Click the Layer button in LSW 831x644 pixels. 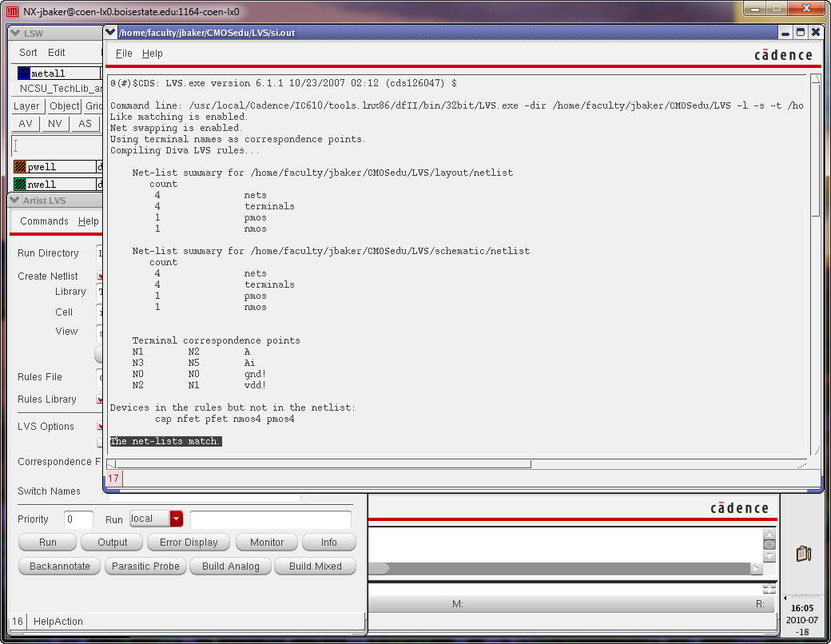click(x=26, y=106)
